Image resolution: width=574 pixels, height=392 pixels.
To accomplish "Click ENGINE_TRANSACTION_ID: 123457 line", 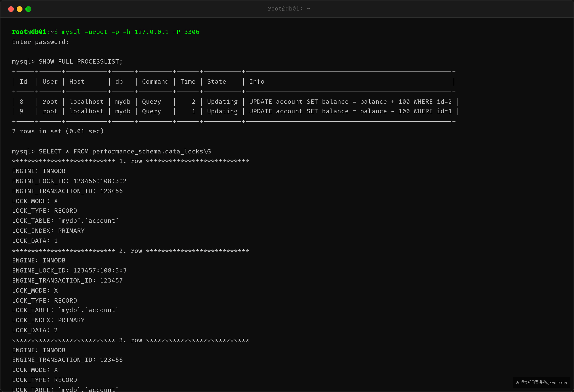I will coord(67,281).
